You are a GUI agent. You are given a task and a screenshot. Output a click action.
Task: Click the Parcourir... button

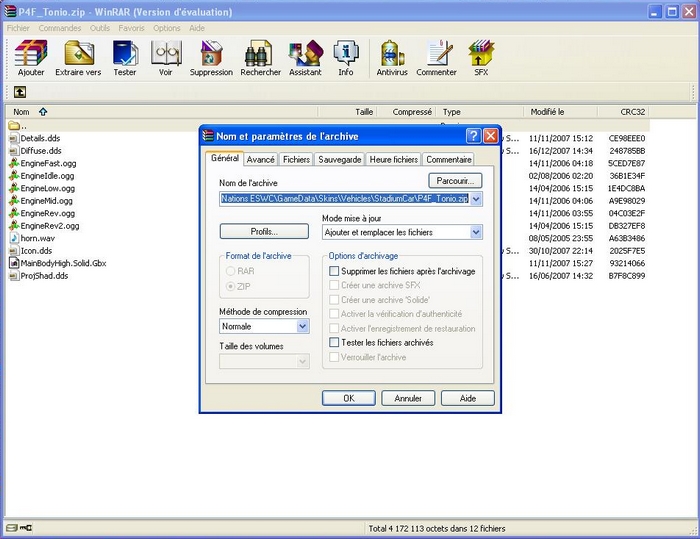[455, 181]
